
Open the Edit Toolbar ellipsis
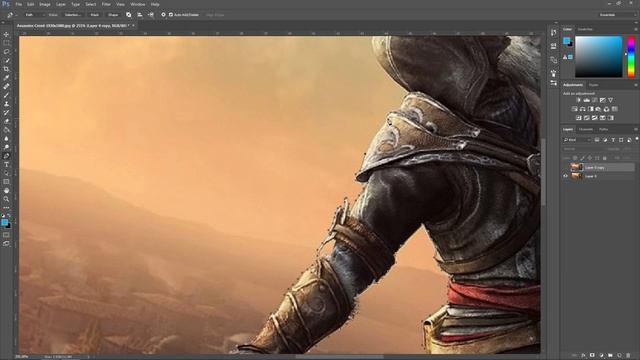pos(6,207)
